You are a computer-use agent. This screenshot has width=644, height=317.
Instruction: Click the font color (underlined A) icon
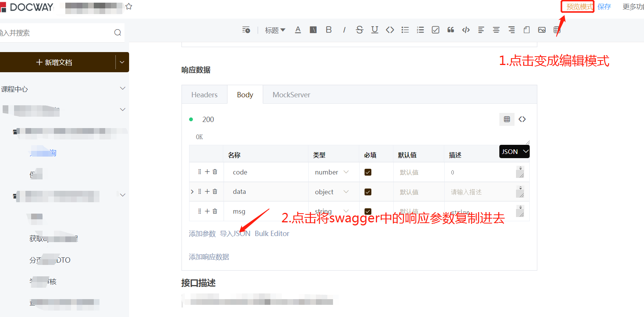(298, 30)
